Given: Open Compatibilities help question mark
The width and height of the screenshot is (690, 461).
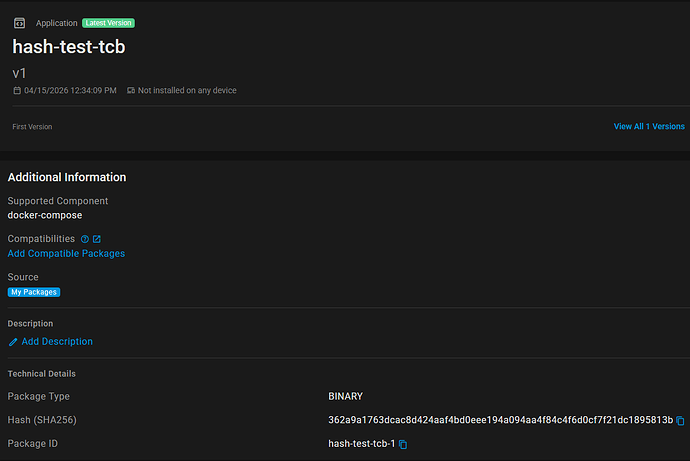Looking at the screenshot, I should coord(85,239).
